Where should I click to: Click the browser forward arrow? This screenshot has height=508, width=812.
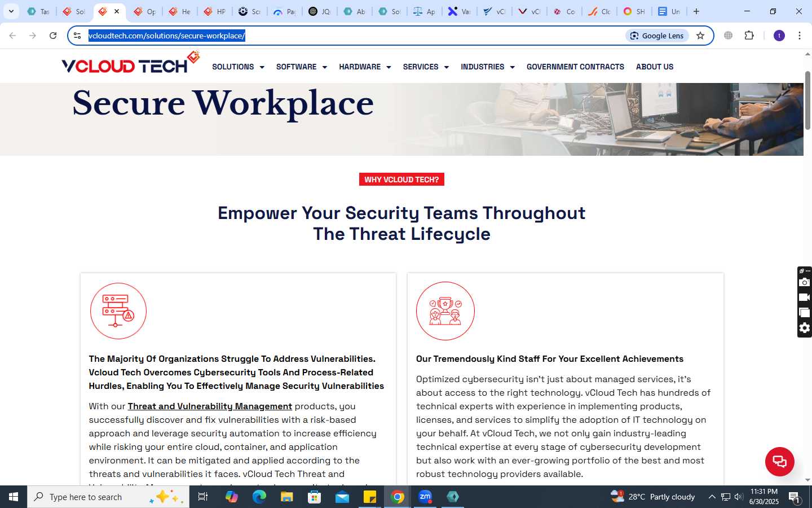coord(33,36)
